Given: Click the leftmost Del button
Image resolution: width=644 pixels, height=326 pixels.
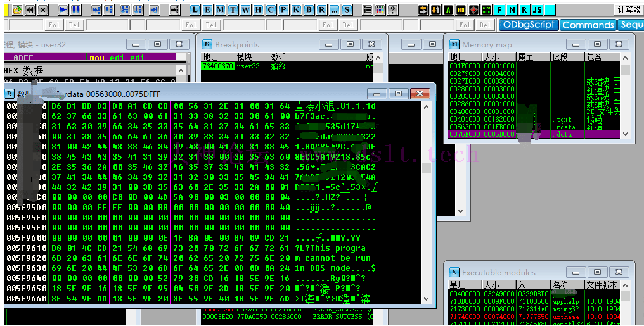Looking at the screenshot, I should (x=74, y=25).
